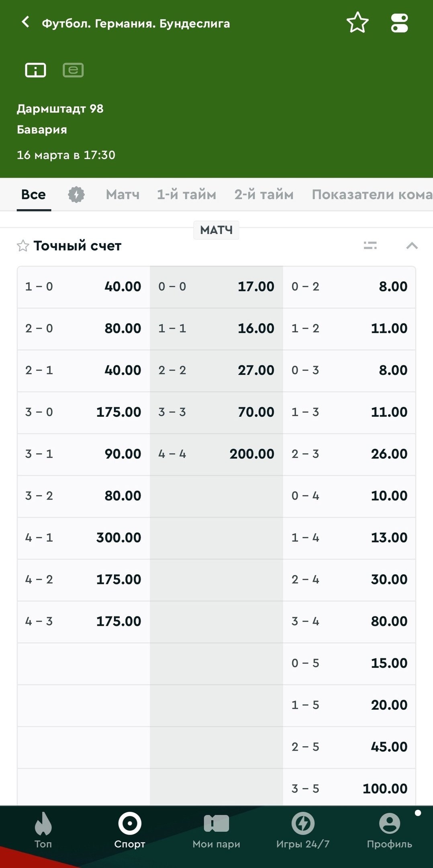Open the match info scoreboard icon
The image size is (433, 868).
click(x=36, y=70)
